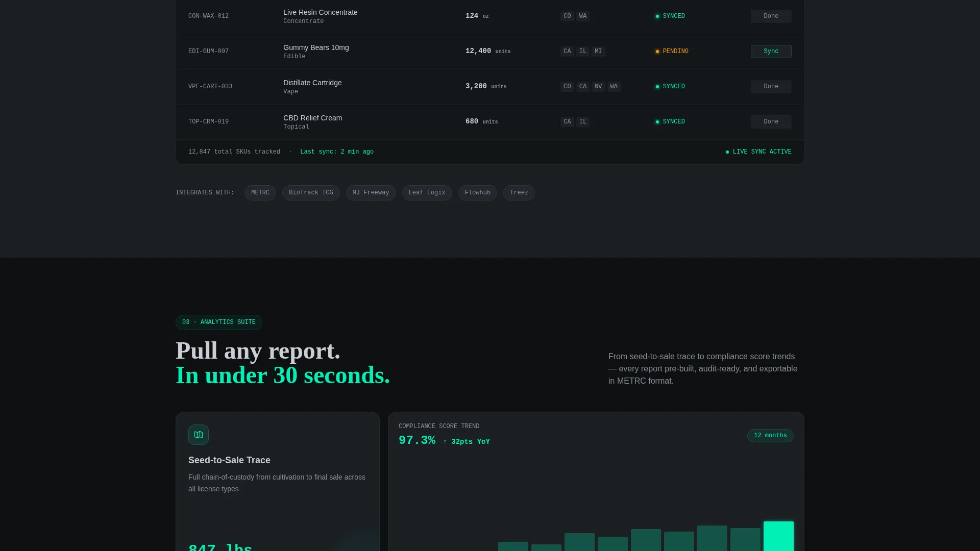The width and height of the screenshot is (980, 551).
Task: Click SYNCED status on Live Resin Concentrate row
Action: pyautogui.click(x=670, y=16)
